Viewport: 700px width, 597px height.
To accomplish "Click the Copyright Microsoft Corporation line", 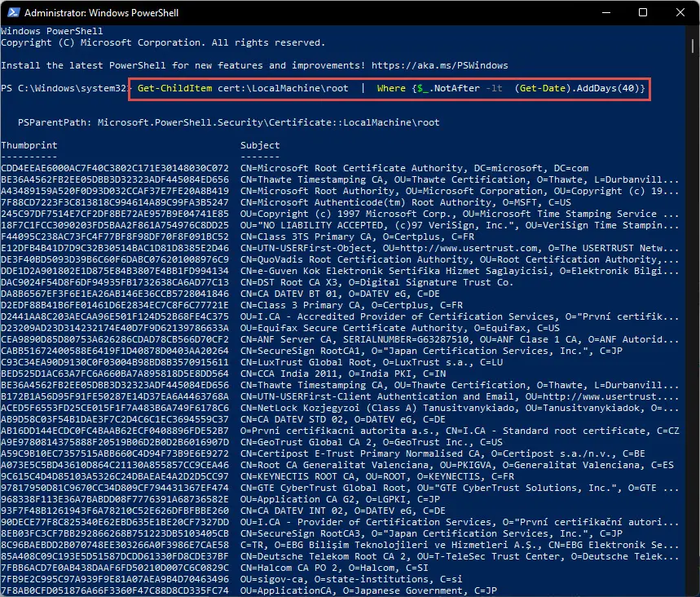I will pos(163,43).
